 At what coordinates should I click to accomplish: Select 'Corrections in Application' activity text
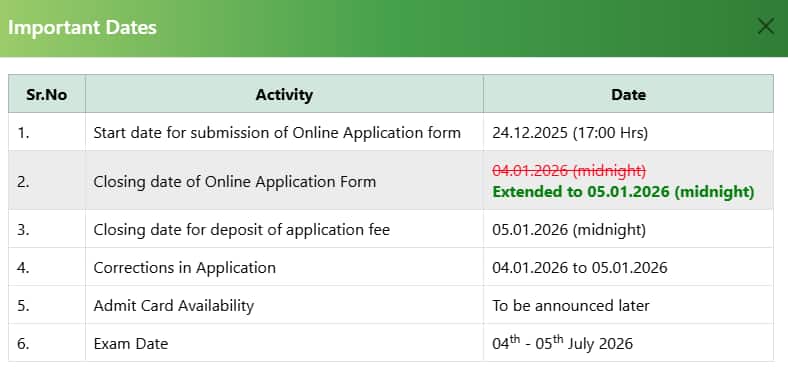click(184, 267)
